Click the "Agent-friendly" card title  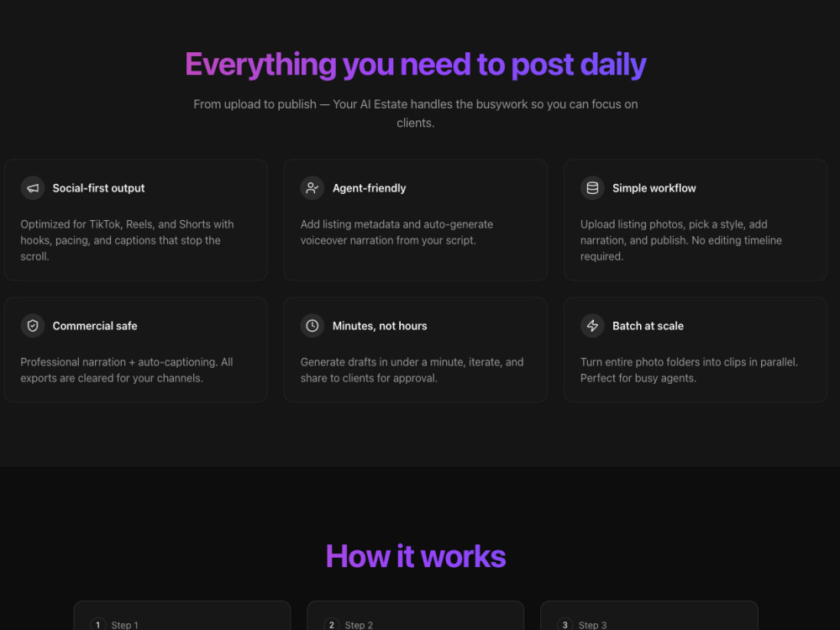point(369,188)
